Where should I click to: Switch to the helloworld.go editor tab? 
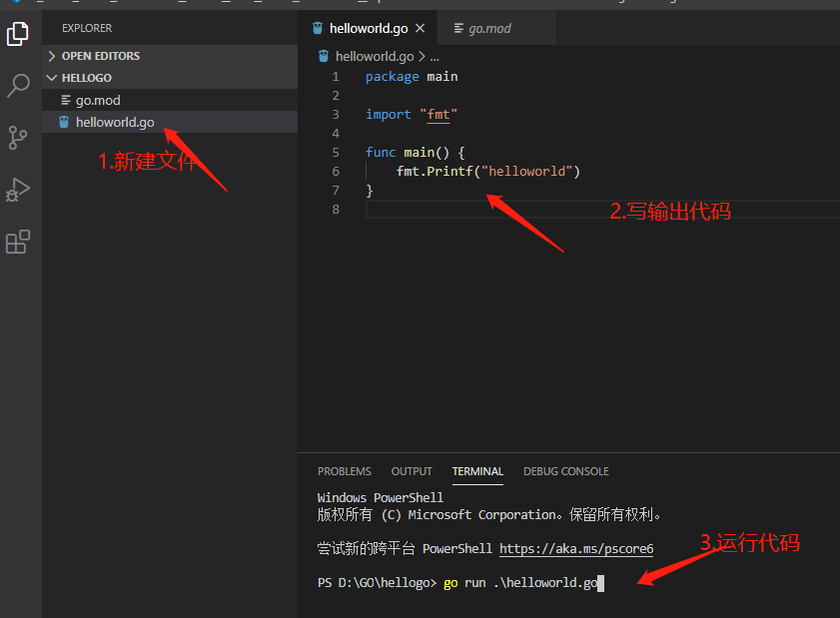tap(368, 28)
